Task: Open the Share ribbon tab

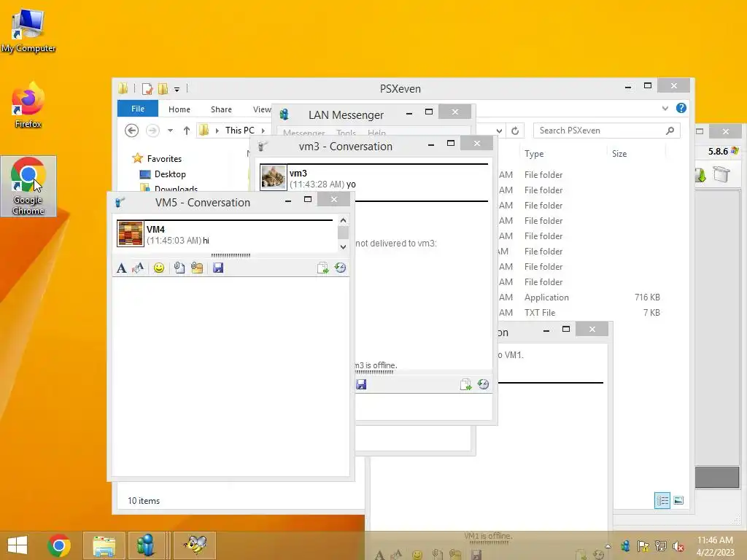Action: [221, 109]
